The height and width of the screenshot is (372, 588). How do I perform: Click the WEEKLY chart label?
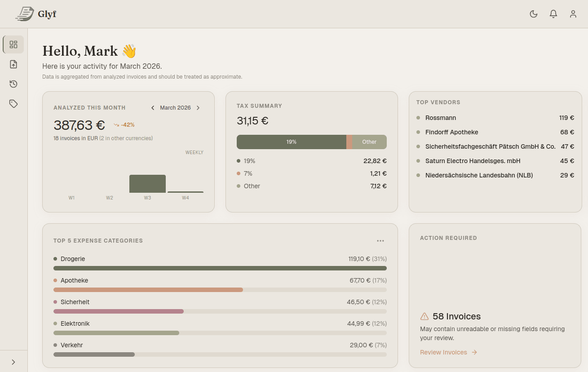pos(195,152)
